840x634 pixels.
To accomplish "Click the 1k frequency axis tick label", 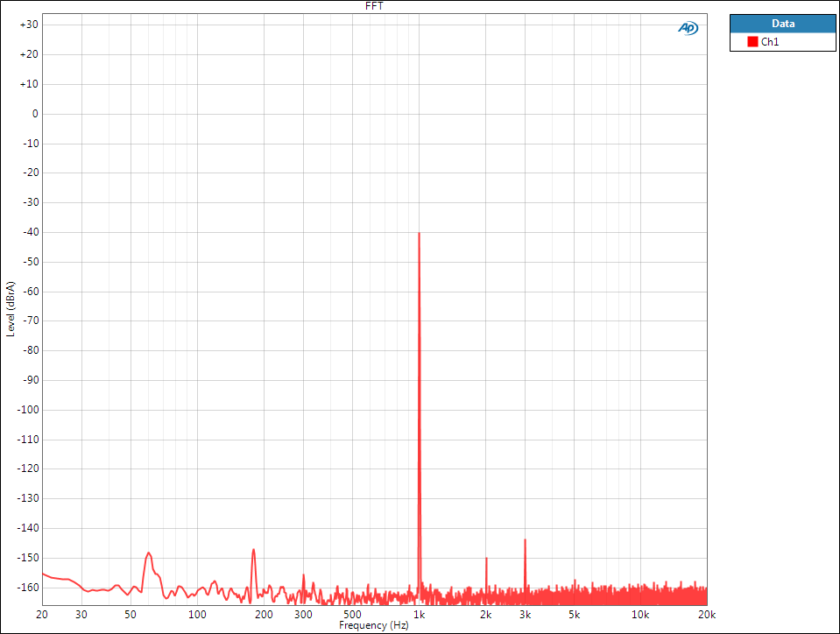I will [x=419, y=614].
